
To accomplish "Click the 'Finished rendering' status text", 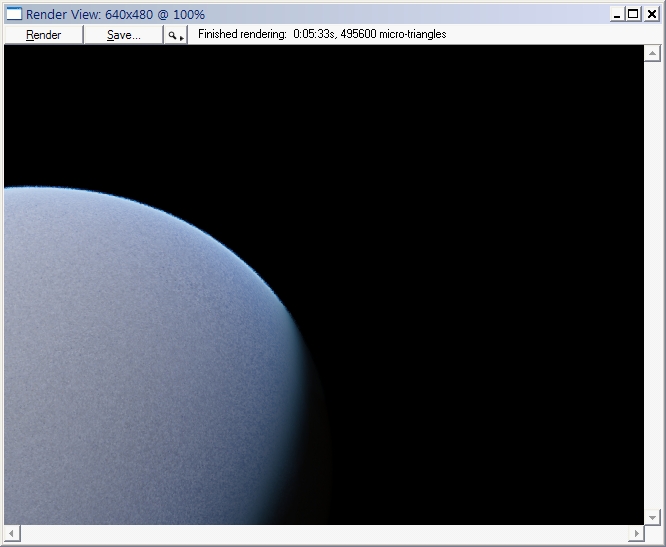I will (x=321, y=34).
